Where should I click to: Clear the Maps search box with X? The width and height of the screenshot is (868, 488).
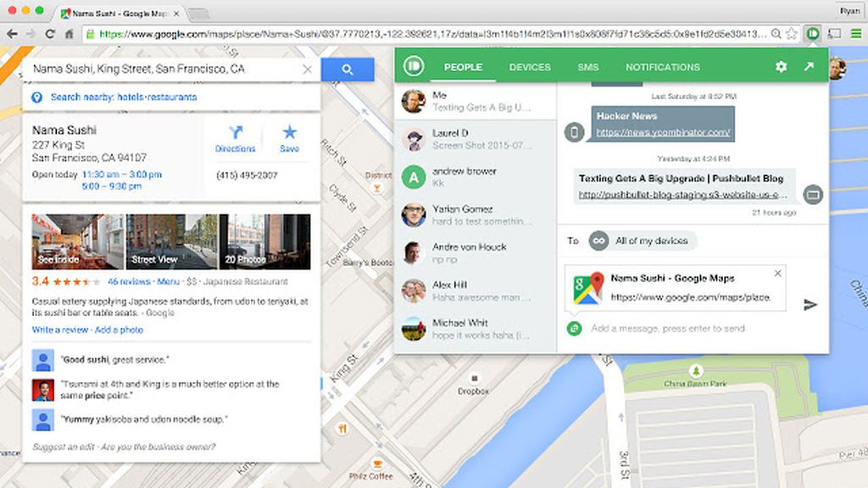click(x=307, y=69)
